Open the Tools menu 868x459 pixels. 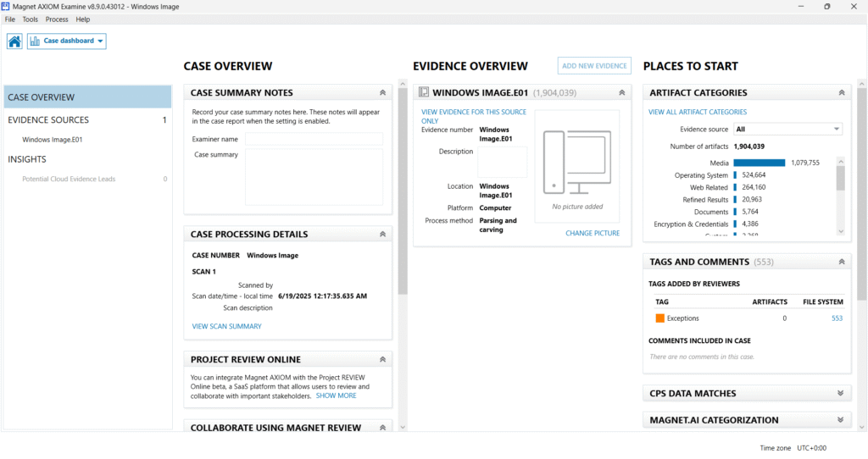(30, 19)
